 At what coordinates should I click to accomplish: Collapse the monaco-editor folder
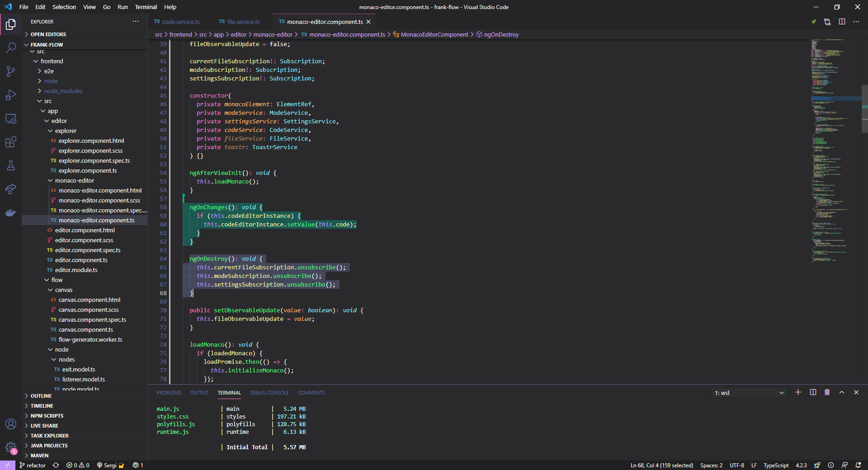[x=74, y=180]
